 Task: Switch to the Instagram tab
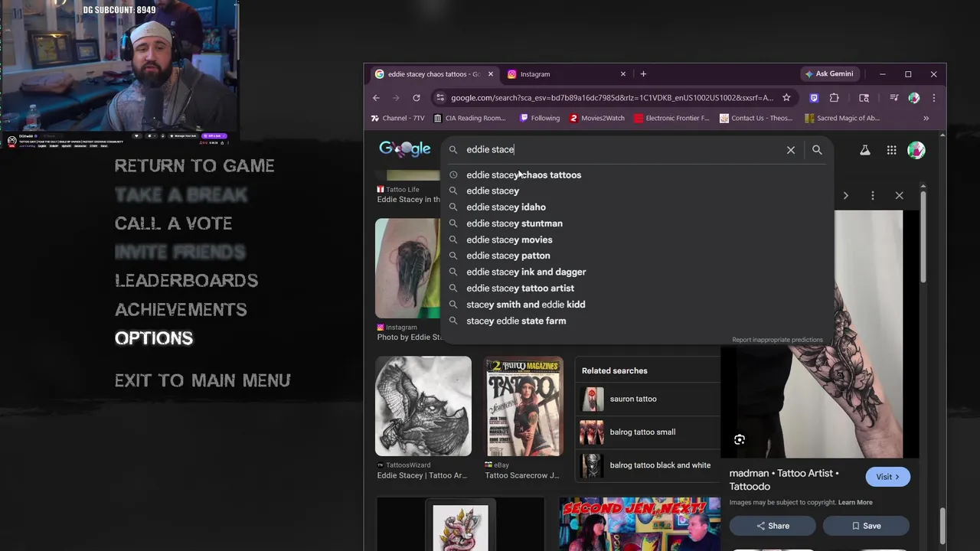pyautogui.click(x=567, y=74)
